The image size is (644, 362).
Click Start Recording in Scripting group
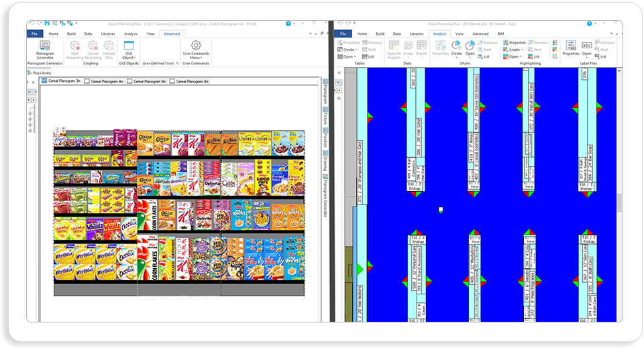point(74,50)
